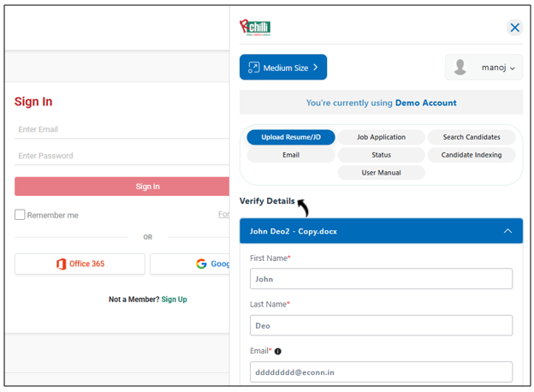Image resolution: width=534 pixels, height=392 pixels.
Task: Select the Upload Resume/JD tab
Action: coord(291,137)
